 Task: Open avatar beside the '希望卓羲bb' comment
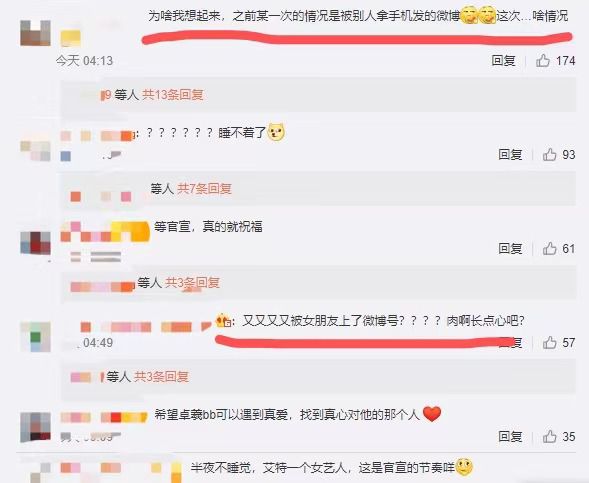point(35,427)
